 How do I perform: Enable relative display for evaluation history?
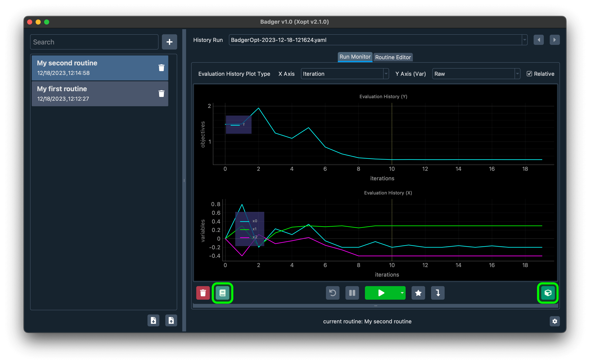[530, 74]
